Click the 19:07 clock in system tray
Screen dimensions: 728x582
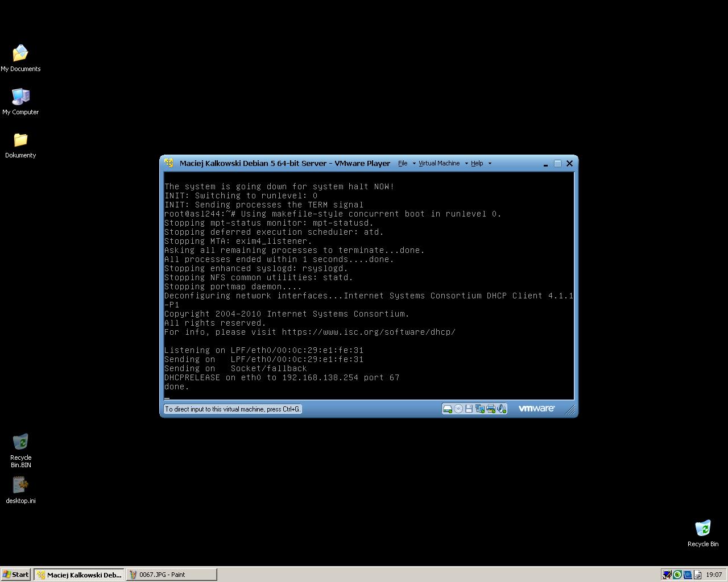click(x=714, y=575)
